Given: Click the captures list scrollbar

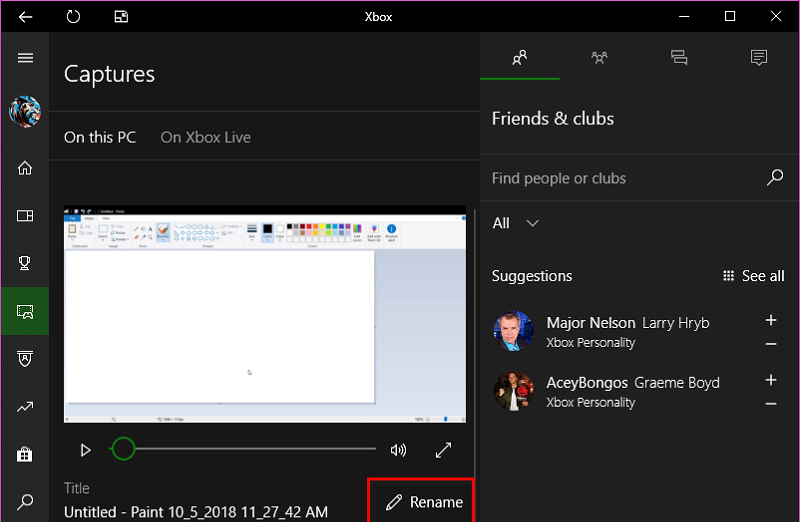Looking at the screenshot, I should click(x=475, y=342).
